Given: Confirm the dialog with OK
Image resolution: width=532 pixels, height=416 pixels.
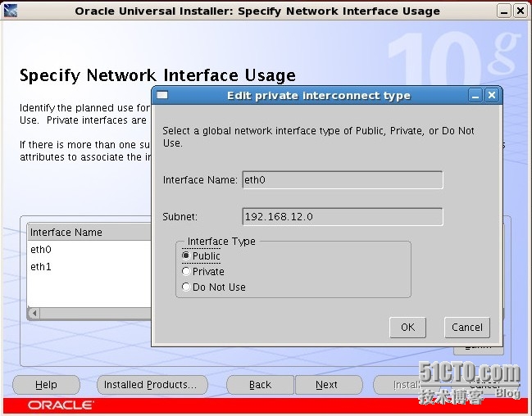Looking at the screenshot, I should pos(407,328).
